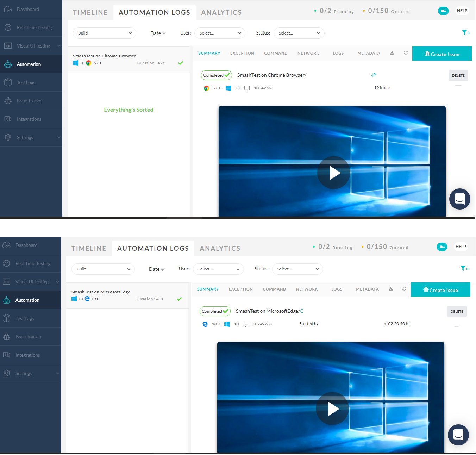Viewport: 476px width, 455px height.
Task: Open Integrations in Chrome test view sidebar
Action: tap(31, 119)
